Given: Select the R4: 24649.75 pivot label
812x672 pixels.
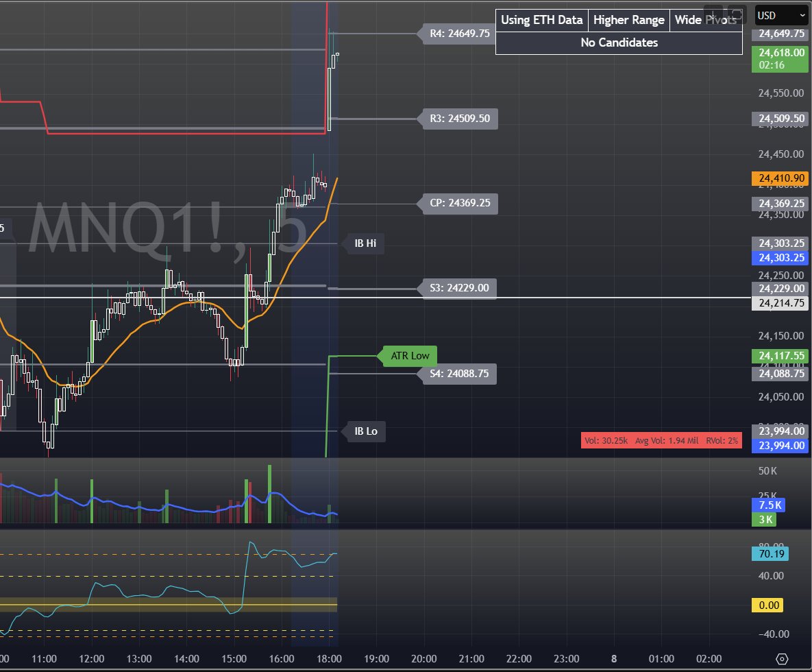Looking at the screenshot, I should (x=459, y=34).
